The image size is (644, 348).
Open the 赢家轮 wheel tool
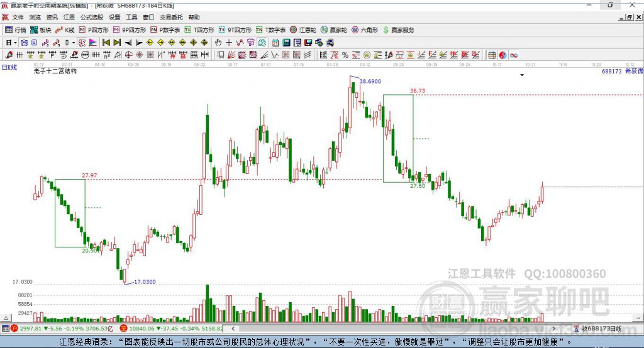click(334, 30)
